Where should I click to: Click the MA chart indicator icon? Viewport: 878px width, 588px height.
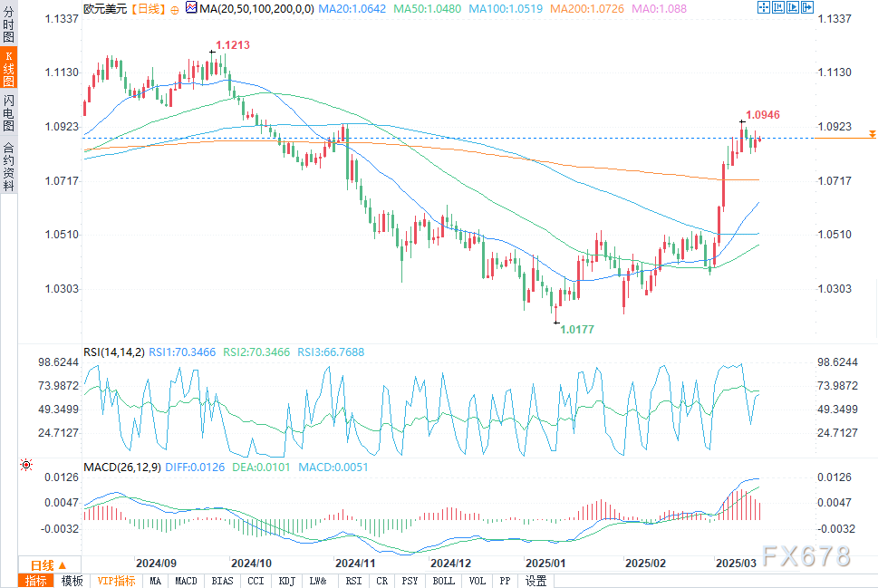pyautogui.click(x=190, y=8)
